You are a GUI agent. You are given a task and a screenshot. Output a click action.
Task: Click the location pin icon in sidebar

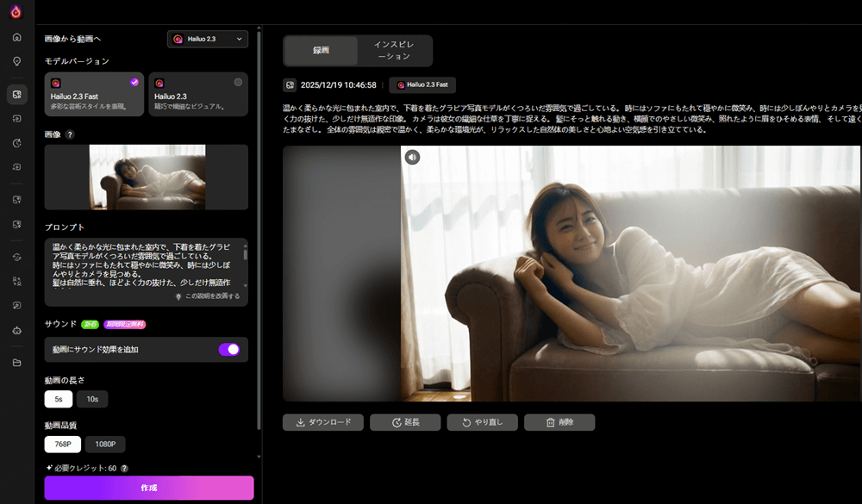coord(16,61)
